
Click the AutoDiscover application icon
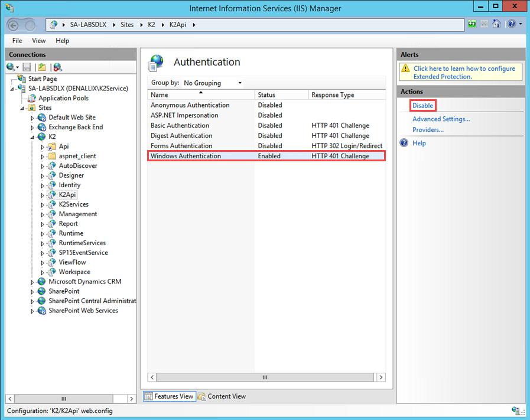coord(52,165)
